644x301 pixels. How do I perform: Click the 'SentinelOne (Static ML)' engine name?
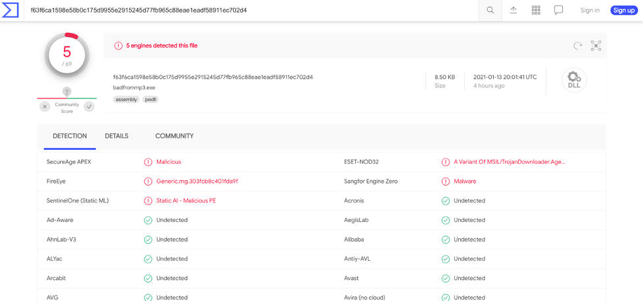click(78, 201)
